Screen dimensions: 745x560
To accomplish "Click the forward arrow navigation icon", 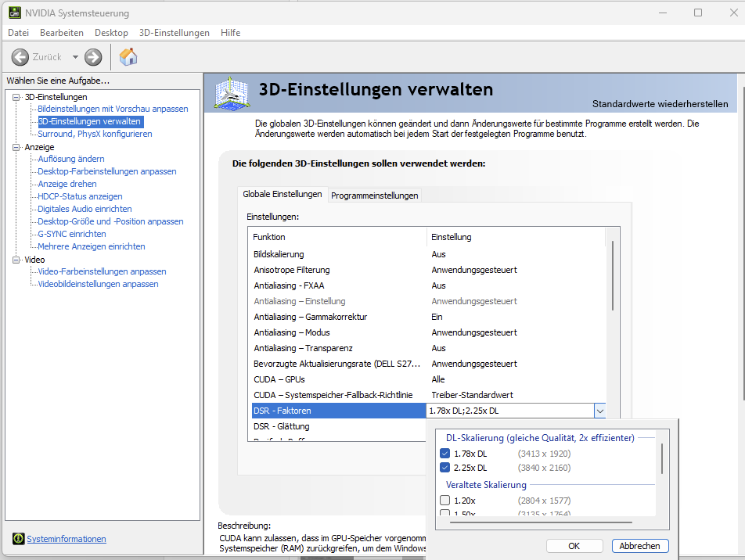I will pos(93,57).
